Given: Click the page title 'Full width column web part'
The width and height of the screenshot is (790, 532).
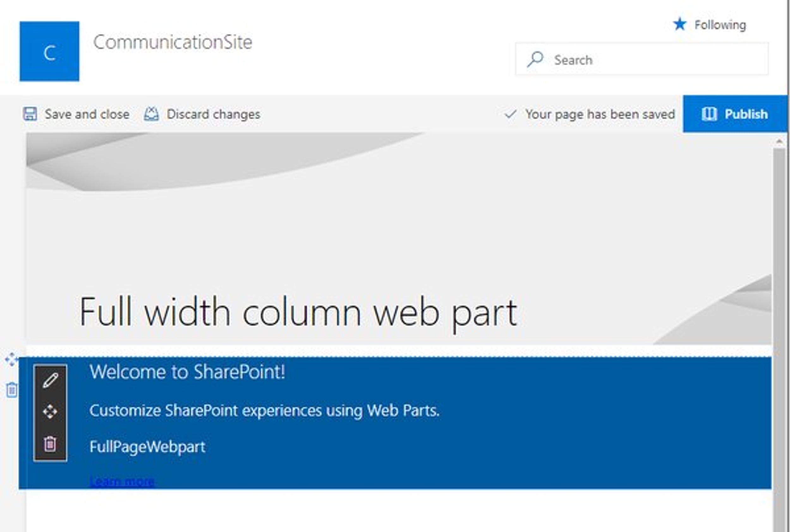Looking at the screenshot, I should [298, 312].
